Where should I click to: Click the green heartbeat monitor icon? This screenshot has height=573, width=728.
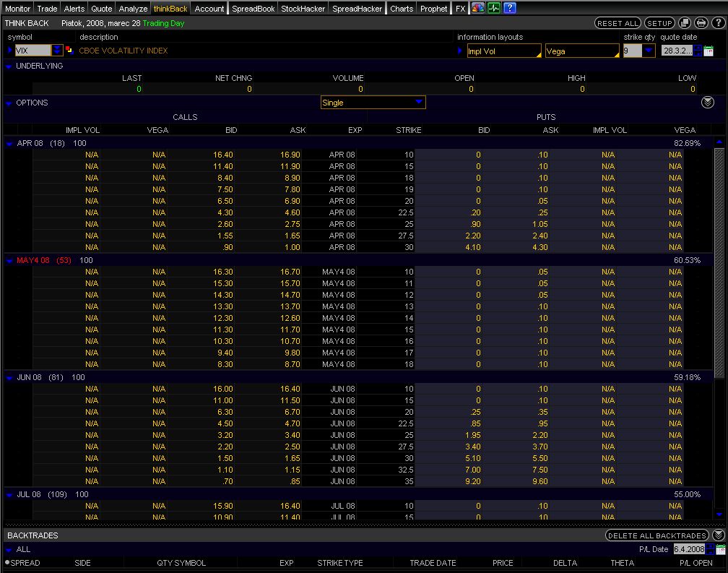pyautogui.click(x=494, y=9)
